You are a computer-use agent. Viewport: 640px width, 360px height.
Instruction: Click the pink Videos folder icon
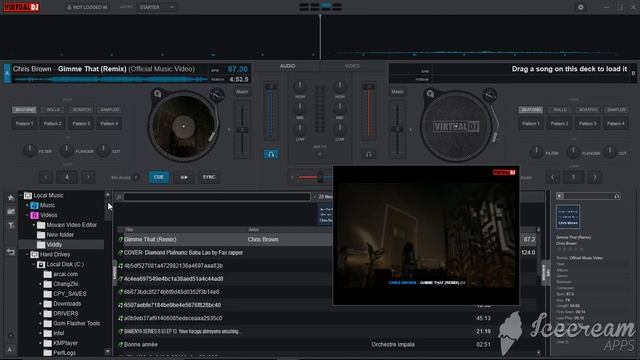(34, 215)
